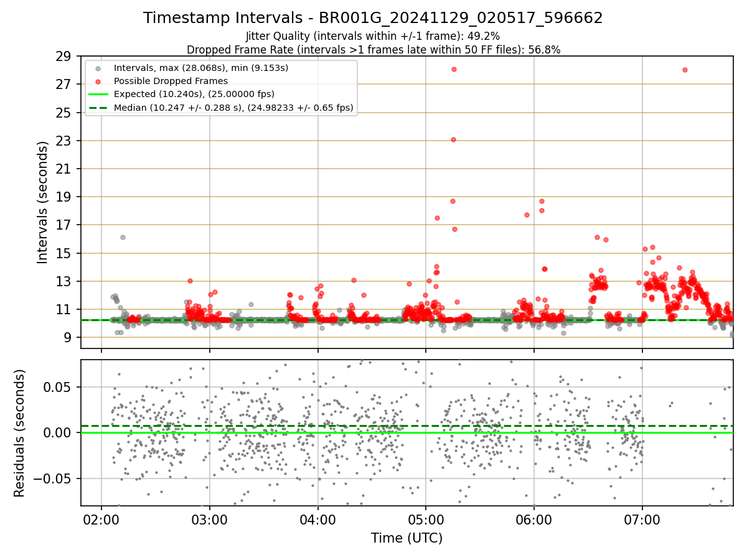Click the 'Time (UTC)' x-axis label
This screenshot has height=560, width=747.
pyautogui.click(x=407, y=538)
